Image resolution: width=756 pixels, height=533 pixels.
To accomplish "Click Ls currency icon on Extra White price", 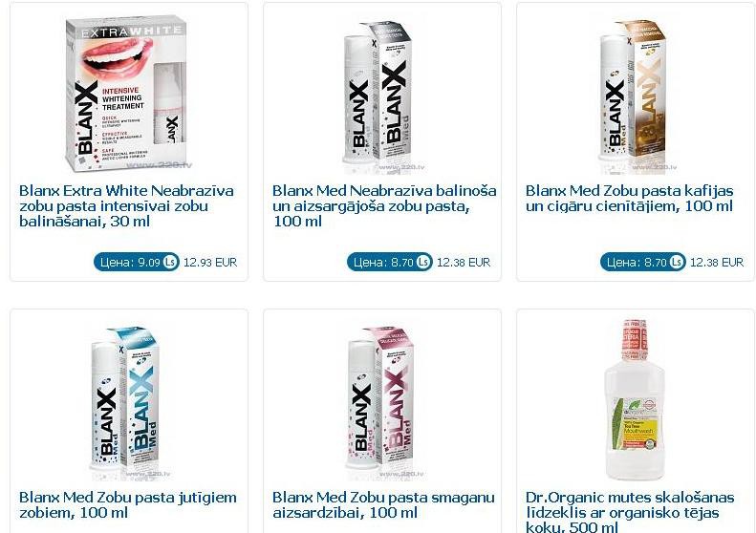I will tap(170, 262).
